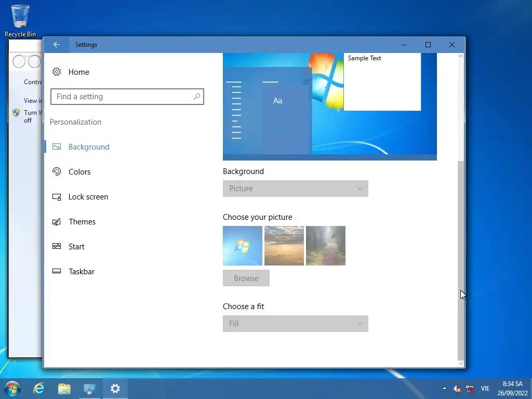Click the Choose your picture label
The width and height of the screenshot is (532, 399).
(258, 217)
